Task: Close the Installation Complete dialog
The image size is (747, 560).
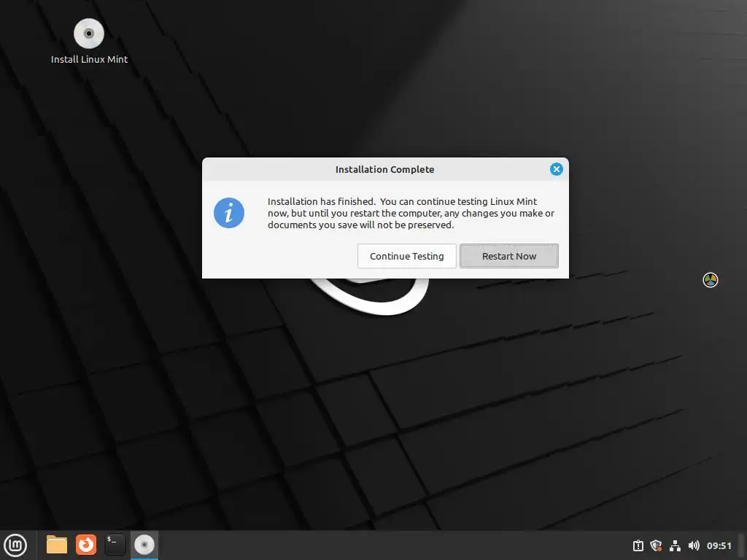Action: point(556,169)
